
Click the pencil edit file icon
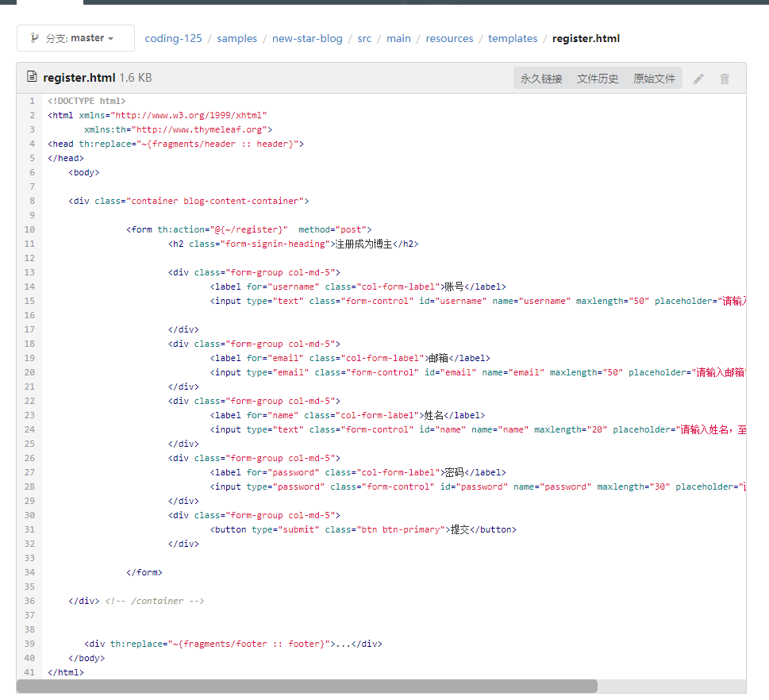(x=698, y=79)
